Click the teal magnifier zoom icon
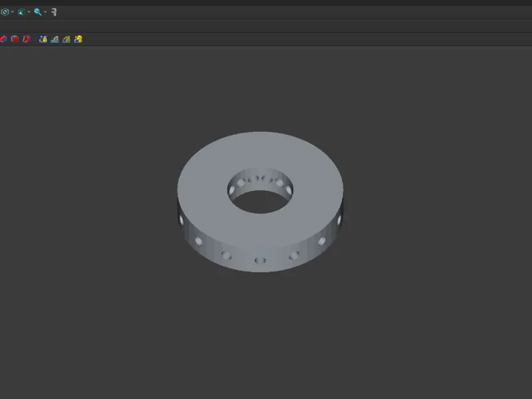 (x=38, y=12)
